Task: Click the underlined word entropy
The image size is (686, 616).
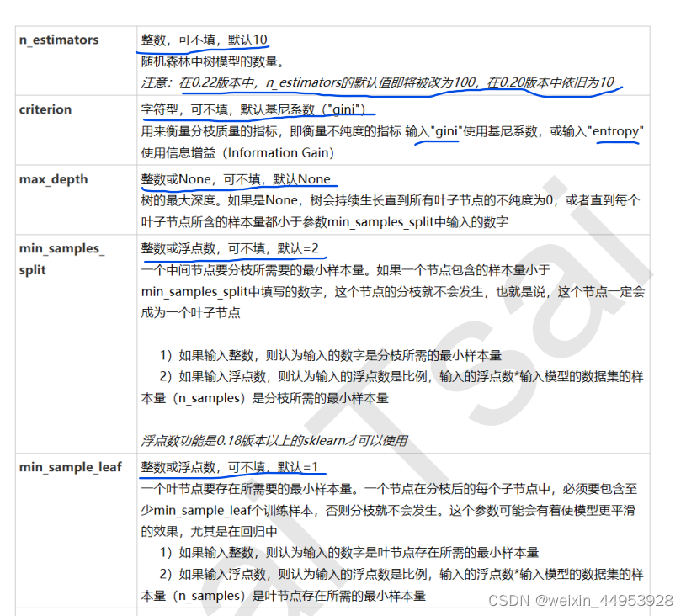Action: click(617, 131)
